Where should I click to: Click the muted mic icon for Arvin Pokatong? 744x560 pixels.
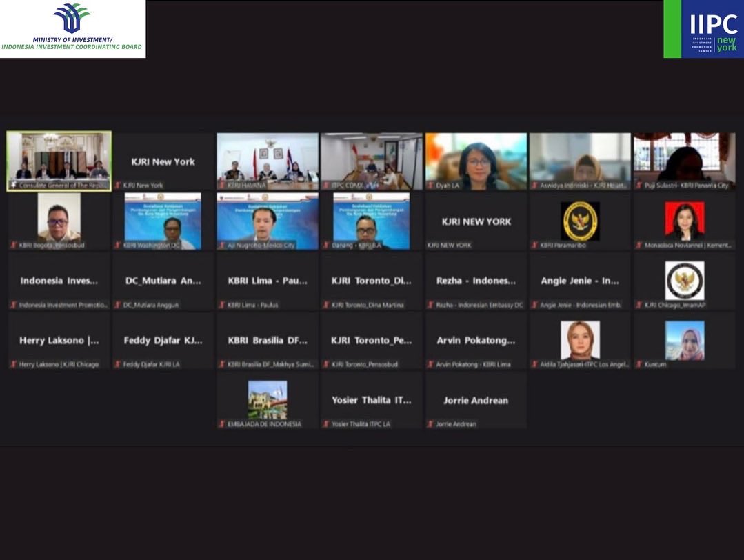pyautogui.click(x=430, y=364)
